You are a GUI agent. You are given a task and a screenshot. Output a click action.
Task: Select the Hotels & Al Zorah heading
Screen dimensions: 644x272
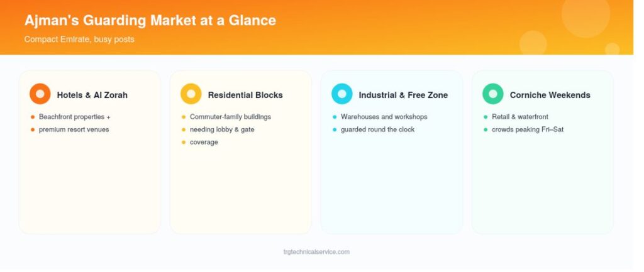(92, 95)
